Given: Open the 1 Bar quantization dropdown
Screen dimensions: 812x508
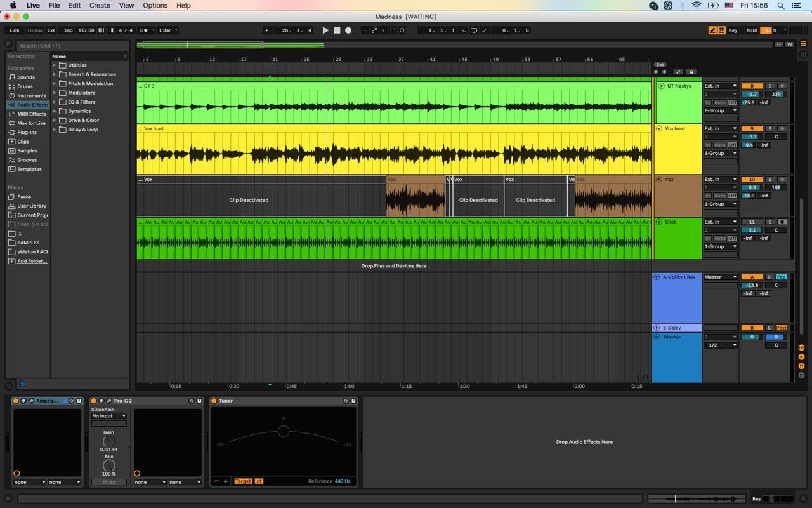Looking at the screenshot, I should coord(167,30).
